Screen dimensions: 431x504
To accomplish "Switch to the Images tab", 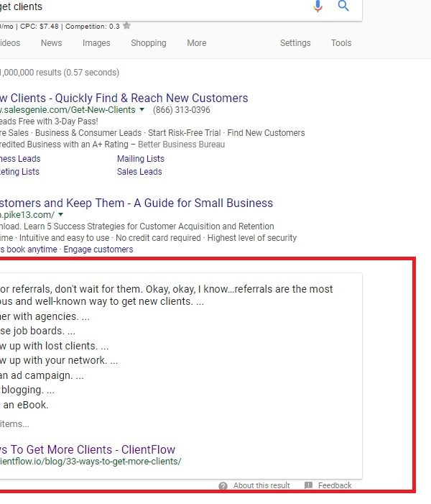I will [x=96, y=42].
